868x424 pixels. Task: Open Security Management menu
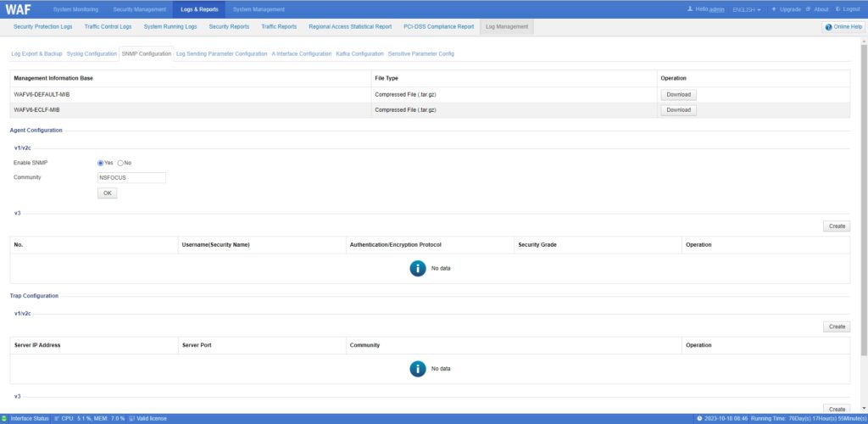140,9
